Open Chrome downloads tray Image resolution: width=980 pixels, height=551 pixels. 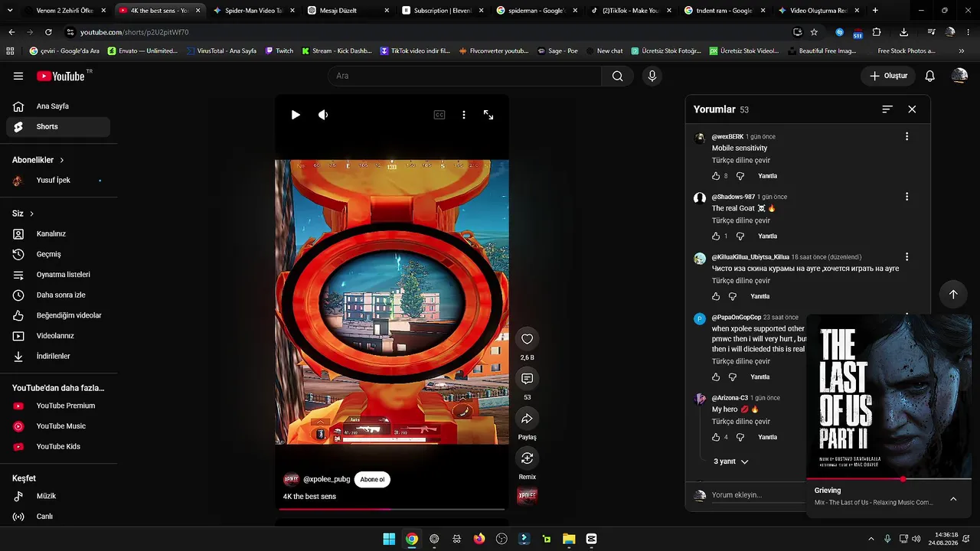[x=904, y=32]
